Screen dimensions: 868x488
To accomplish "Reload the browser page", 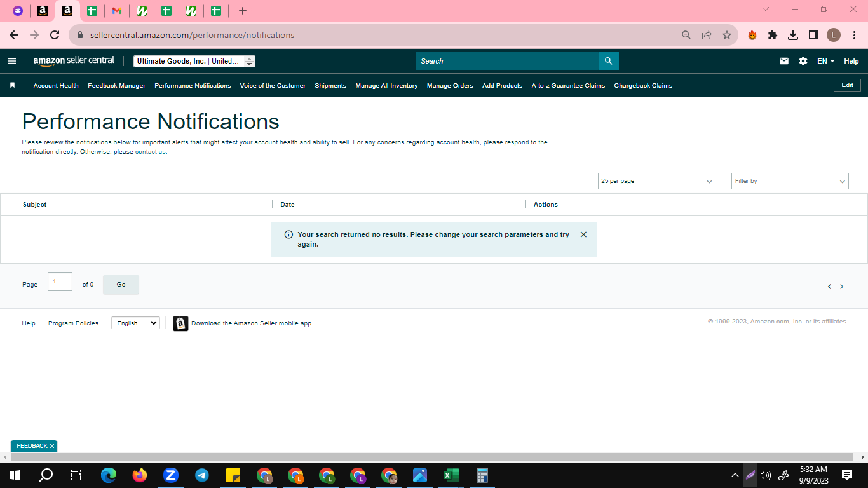I will [x=55, y=35].
